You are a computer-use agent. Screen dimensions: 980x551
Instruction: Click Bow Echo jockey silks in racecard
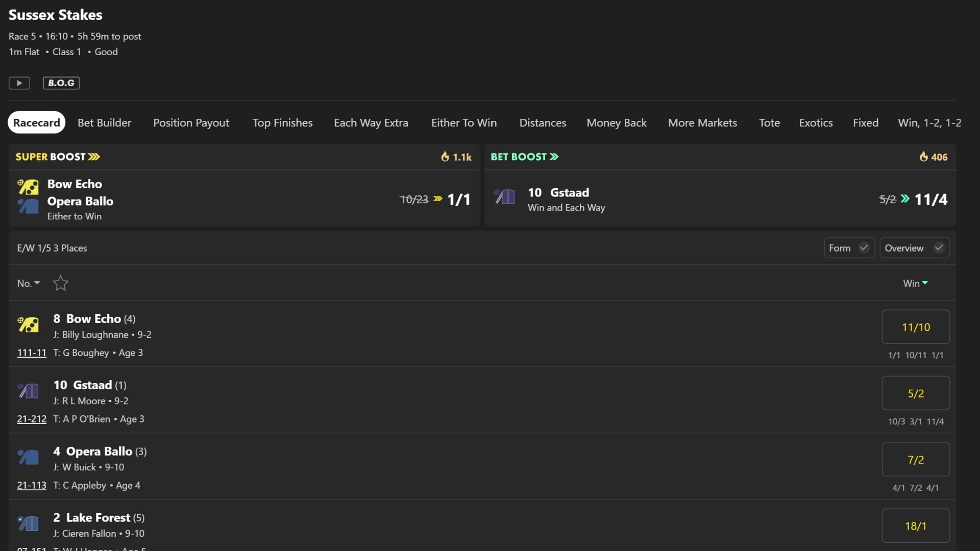click(29, 324)
